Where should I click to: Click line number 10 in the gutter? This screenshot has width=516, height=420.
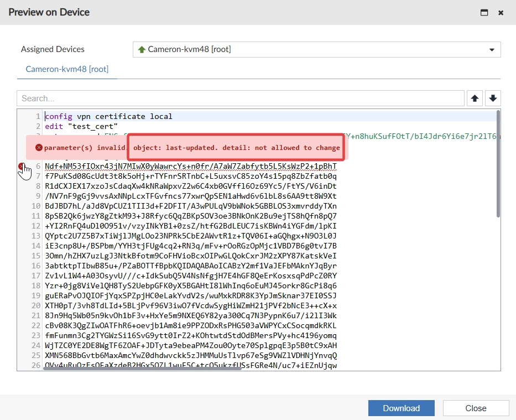click(x=36, y=206)
